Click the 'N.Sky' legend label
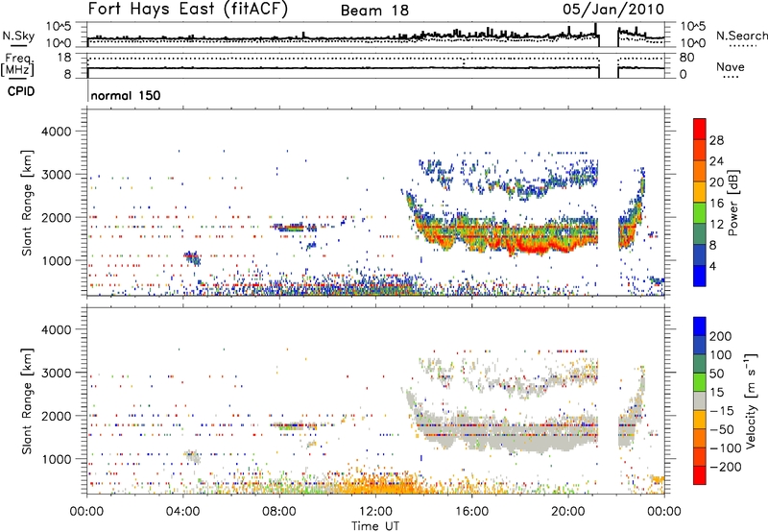 18,36
